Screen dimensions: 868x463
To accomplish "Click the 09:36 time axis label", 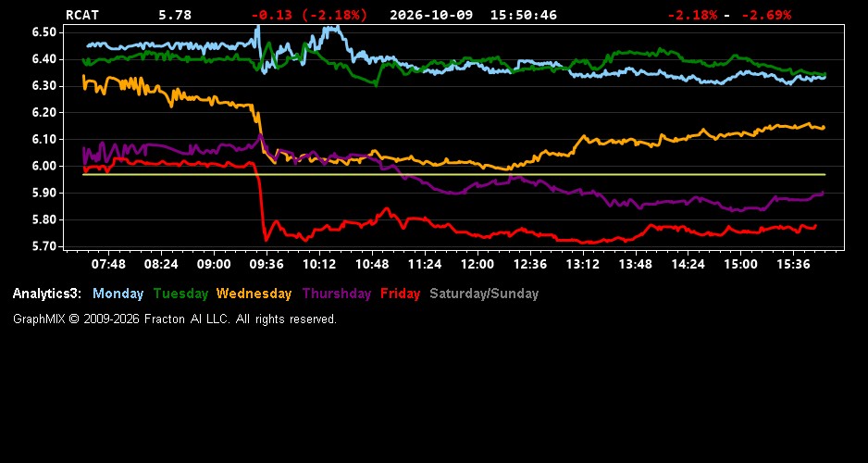I will pyautogui.click(x=267, y=264).
